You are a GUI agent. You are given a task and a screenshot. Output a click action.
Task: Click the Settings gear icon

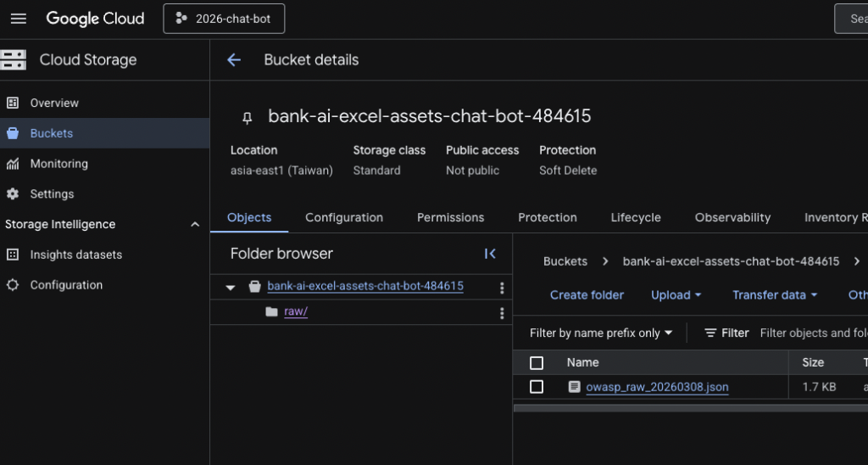[x=12, y=194]
